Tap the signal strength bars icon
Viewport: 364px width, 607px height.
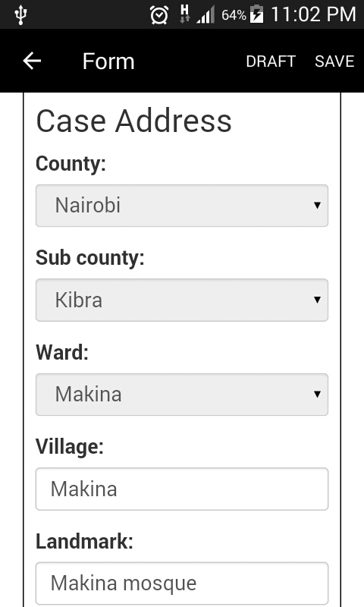click(206, 15)
